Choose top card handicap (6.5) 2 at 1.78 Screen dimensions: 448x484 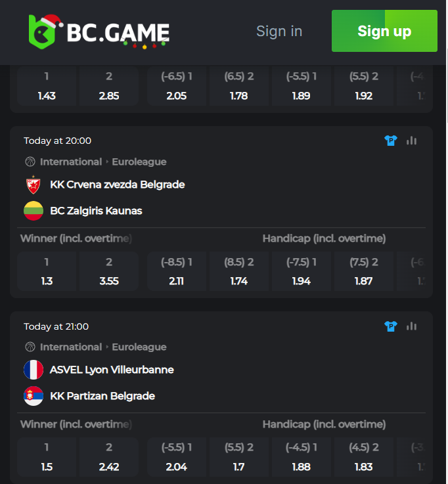[x=239, y=87]
